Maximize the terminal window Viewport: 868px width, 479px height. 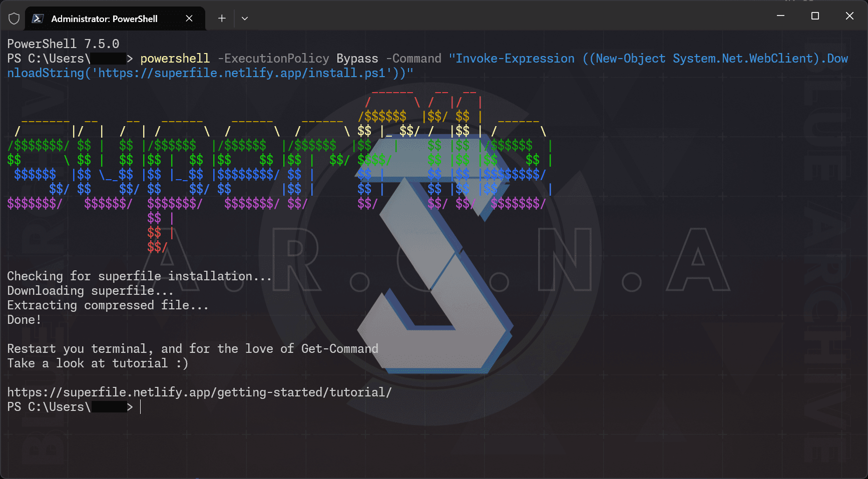click(815, 16)
